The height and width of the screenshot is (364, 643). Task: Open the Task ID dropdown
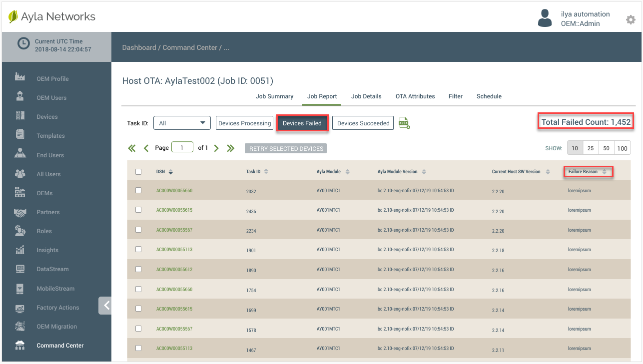182,123
